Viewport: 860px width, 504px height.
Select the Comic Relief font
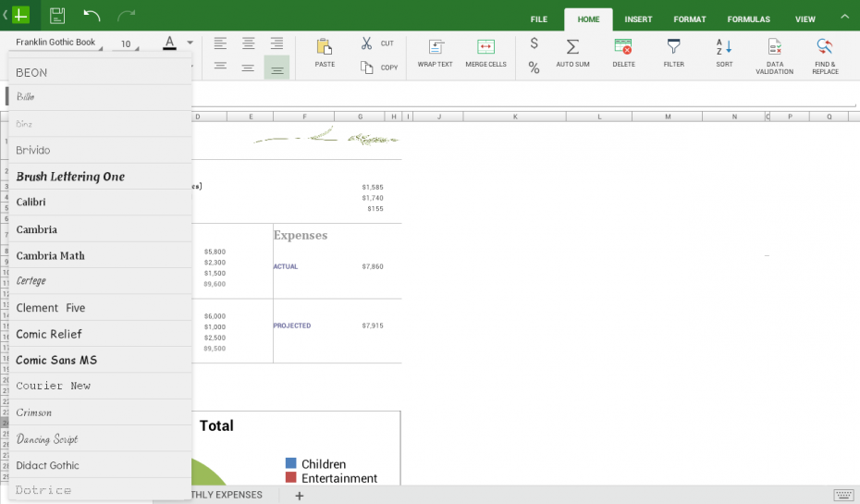[x=101, y=334]
